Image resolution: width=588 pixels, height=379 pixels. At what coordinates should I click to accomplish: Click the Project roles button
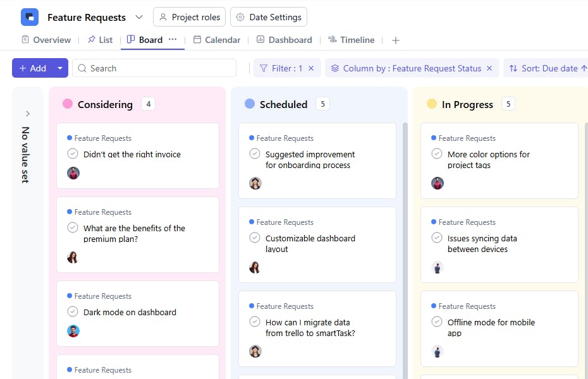(x=189, y=17)
